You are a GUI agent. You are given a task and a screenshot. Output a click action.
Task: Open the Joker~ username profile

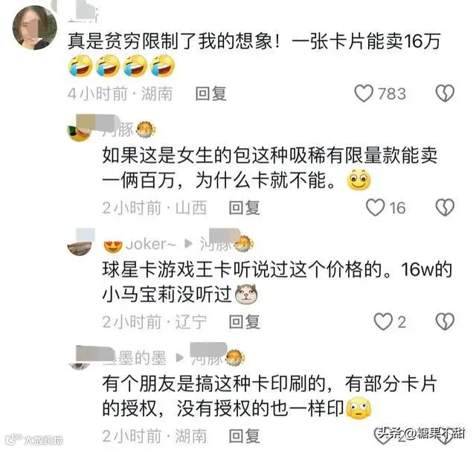click(x=150, y=244)
